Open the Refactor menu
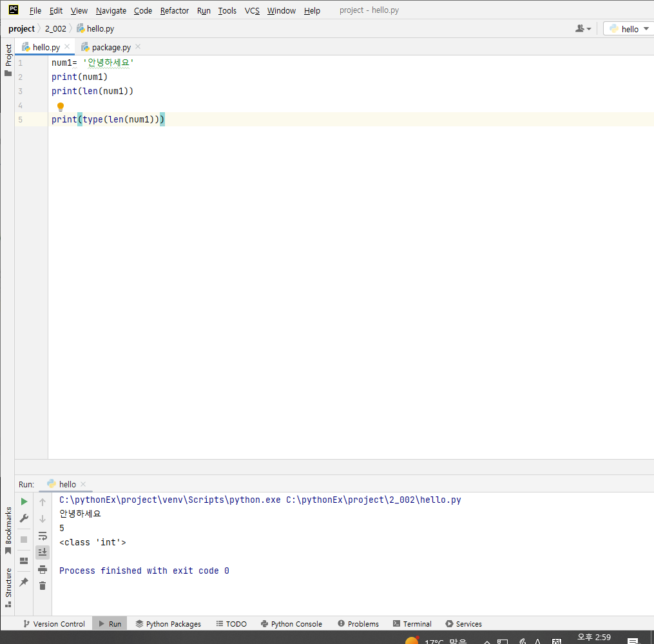Image resolution: width=654 pixels, height=644 pixels. click(x=175, y=10)
